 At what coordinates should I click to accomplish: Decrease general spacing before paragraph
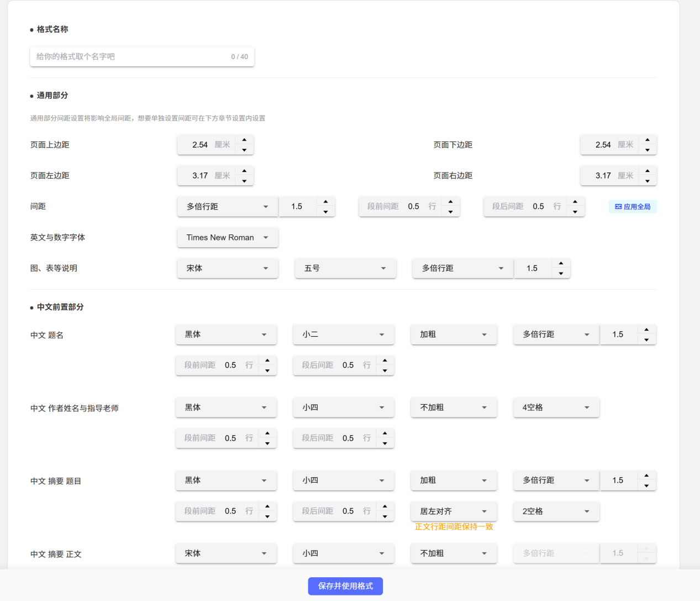tap(450, 212)
